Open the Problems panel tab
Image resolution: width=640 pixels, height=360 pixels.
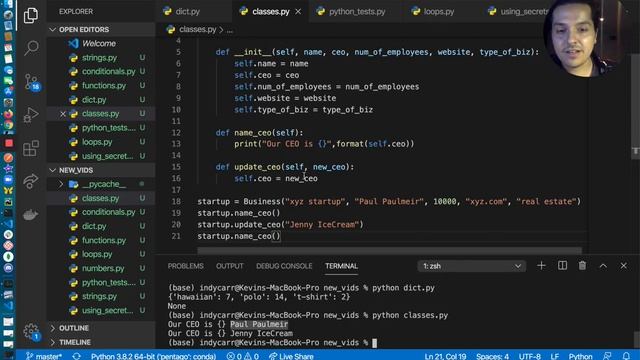click(x=185, y=266)
